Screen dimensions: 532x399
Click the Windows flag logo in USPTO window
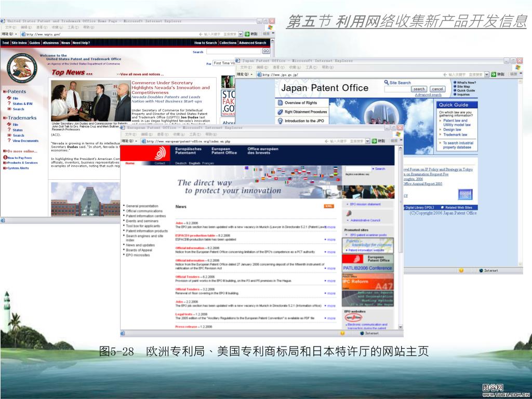pos(270,27)
